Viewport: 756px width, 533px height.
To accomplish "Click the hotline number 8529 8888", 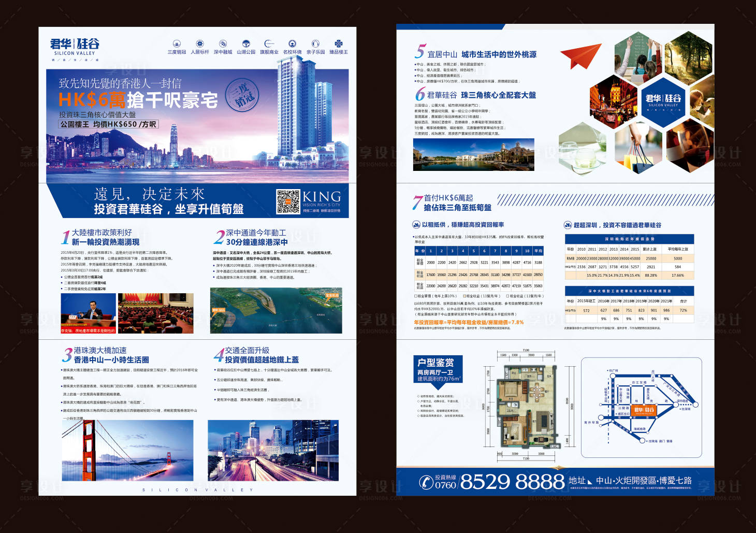I will click(x=512, y=482).
